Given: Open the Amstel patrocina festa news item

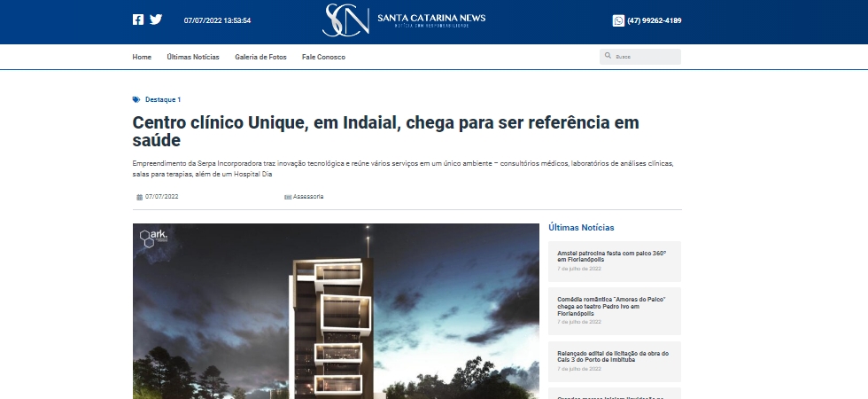Looking at the screenshot, I should tap(611, 256).
